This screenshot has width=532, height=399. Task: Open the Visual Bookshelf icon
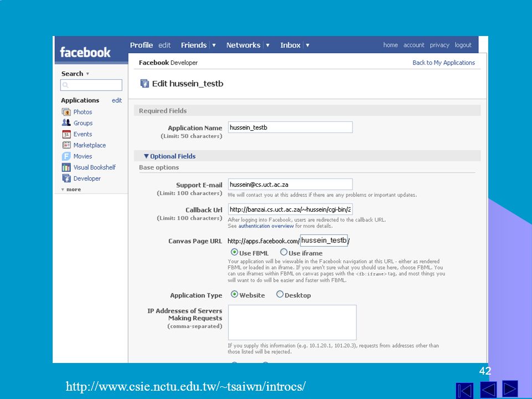(66, 167)
